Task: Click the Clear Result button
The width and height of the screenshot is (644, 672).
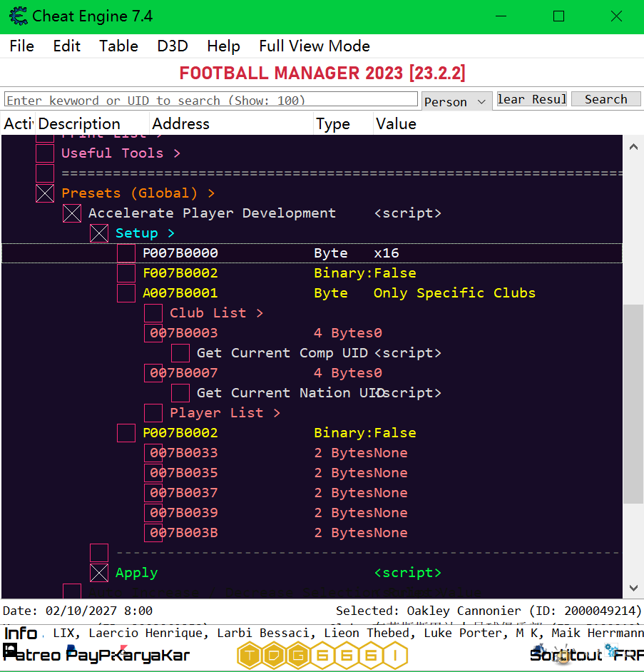Action: coord(532,99)
